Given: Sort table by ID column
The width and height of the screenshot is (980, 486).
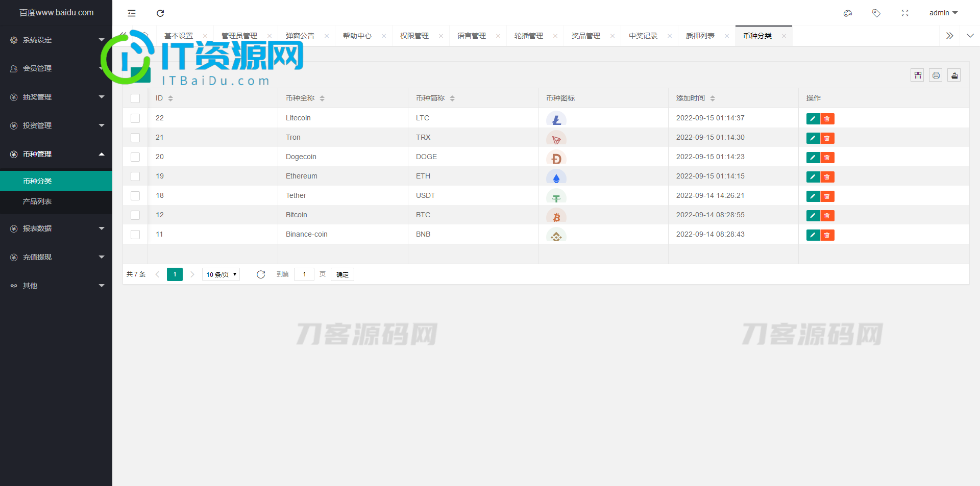Looking at the screenshot, I should [x=170, y=98].
